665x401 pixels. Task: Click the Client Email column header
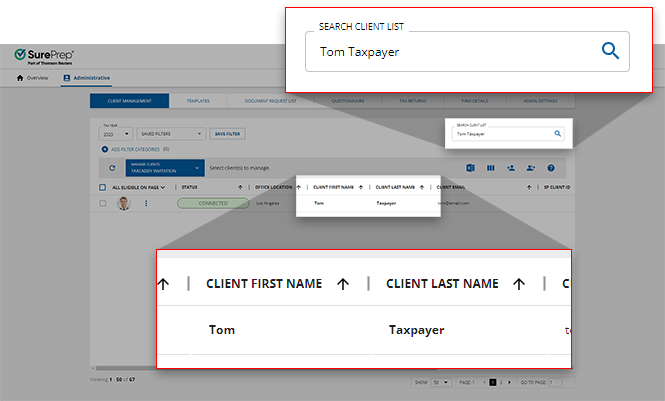click(x=451, y=187)
